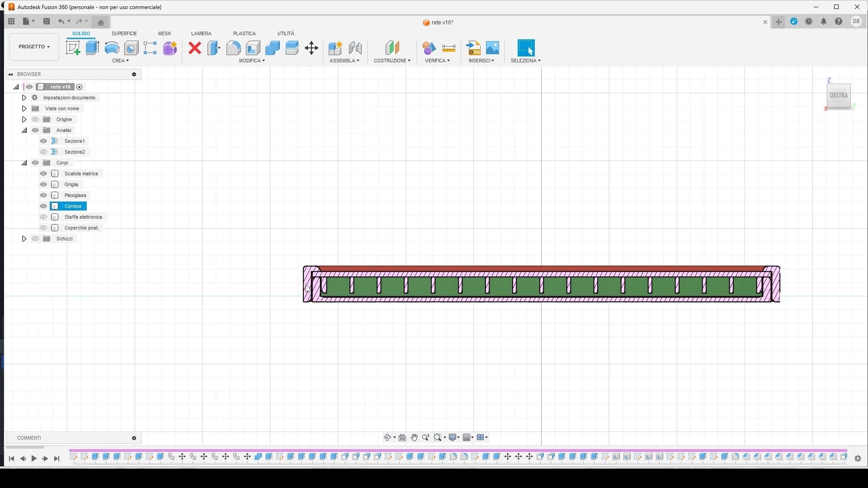This screenshot has width=868, height=488.
Task: Click the DESTRA view cube face
Action: pos(839,95)
